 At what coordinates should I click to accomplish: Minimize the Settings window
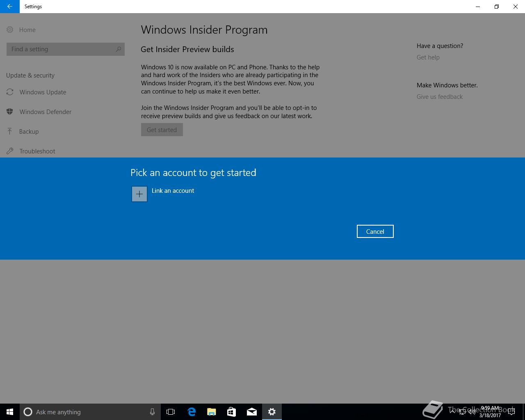click(x=478, y=7)
